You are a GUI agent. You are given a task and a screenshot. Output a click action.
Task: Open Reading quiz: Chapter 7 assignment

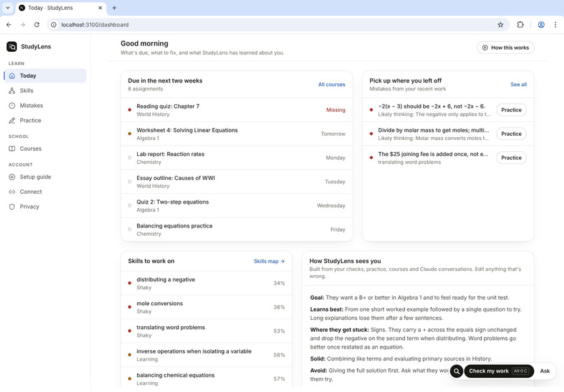237,110
